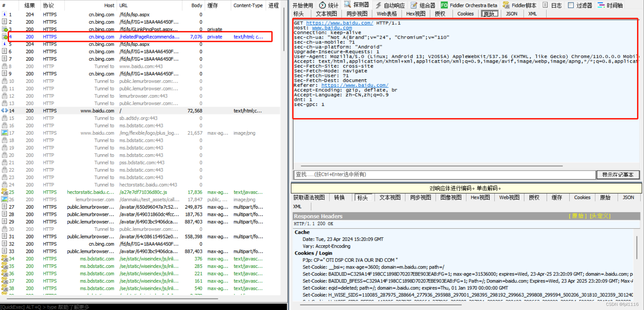Select sb.adtidy.org:443 URL in session 15
This screenshot has height=310, width=644.
pos(138,118)
